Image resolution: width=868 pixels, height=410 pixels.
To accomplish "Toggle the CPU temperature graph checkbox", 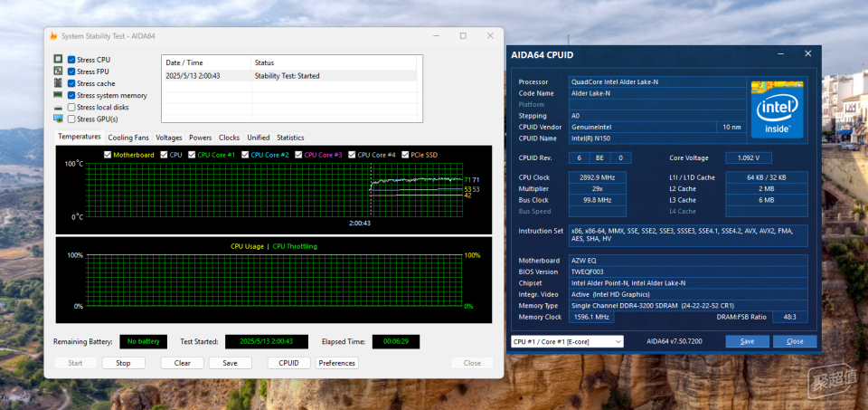I will click(x=164, y=155).
